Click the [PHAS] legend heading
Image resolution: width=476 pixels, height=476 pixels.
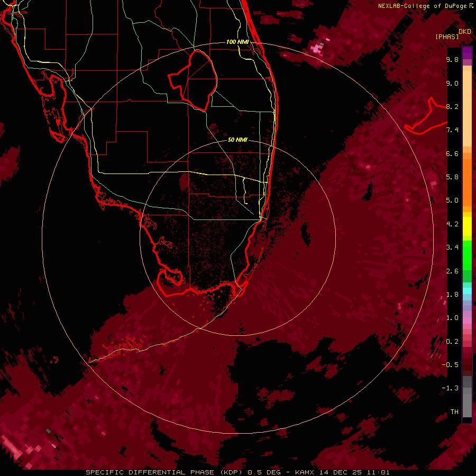click(x=447, y=37)
